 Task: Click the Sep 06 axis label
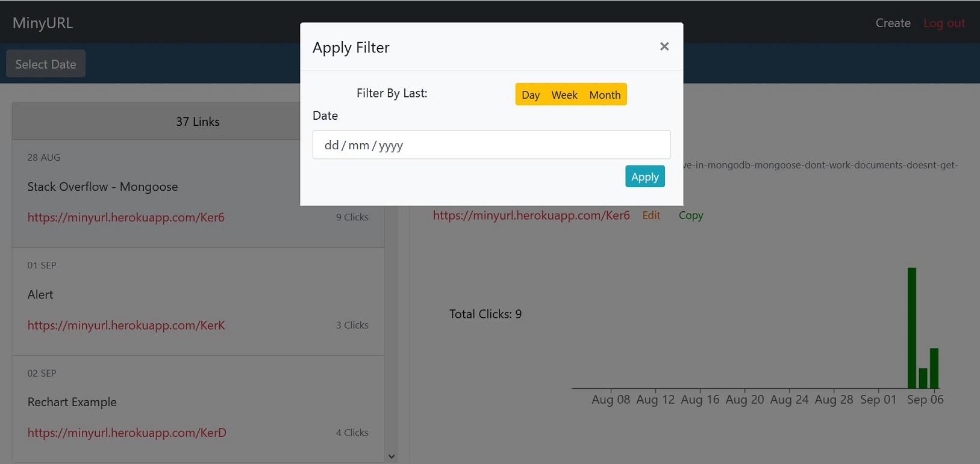point(925,400)
